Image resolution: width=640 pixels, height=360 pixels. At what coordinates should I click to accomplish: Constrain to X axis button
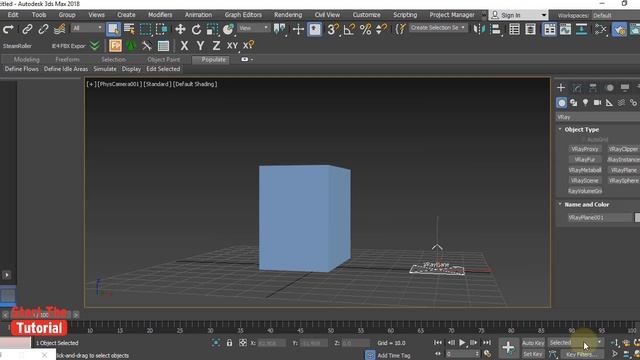tap(184, 46)
